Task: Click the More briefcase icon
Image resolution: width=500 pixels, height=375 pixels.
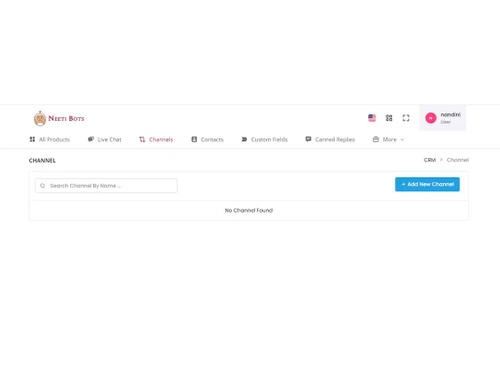Action: (x=376, y=139)
